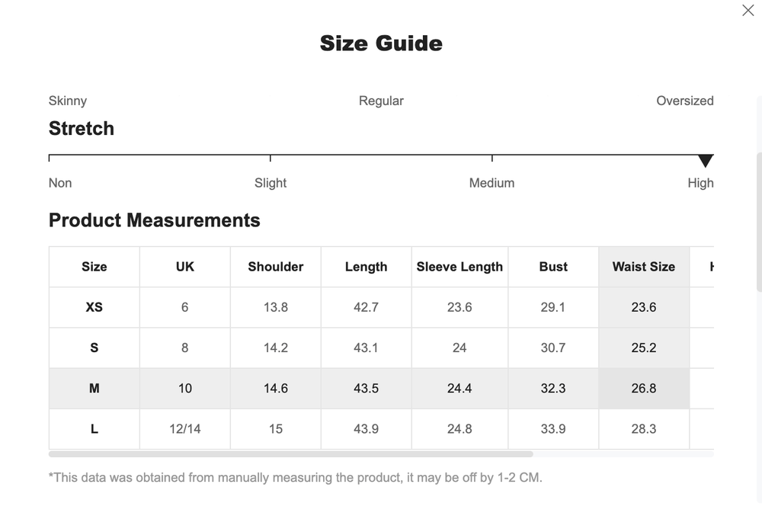Select the Non stretch level
Image resolution: width=762 pixels, height=532 pixels.
coord(60,183)
